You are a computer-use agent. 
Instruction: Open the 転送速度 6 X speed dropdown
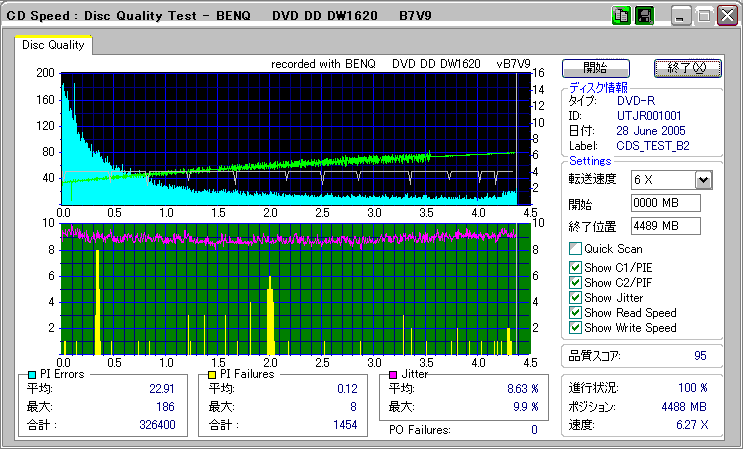pyautogui.click(x=704, y=180)
